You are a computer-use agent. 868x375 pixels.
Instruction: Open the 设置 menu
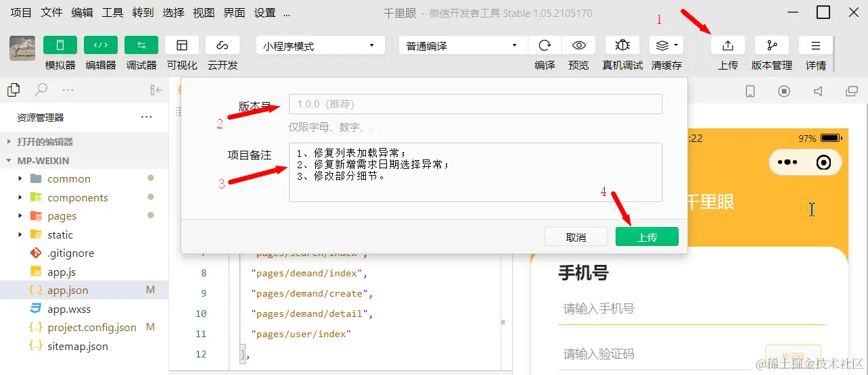click(265, 13)
